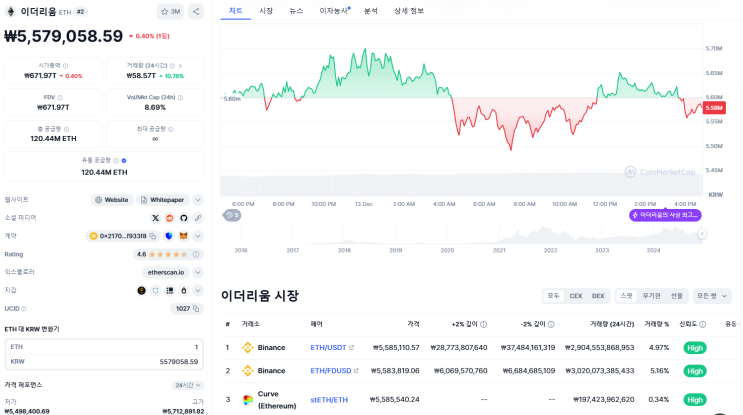Open the ETH/FDUSD pair link
The height and width of the screenshot is (415, 743).
tap(331, 371)
